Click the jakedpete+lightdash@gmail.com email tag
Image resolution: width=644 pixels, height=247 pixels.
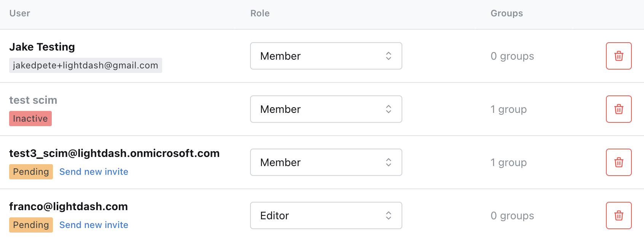[x=85, y=65]
